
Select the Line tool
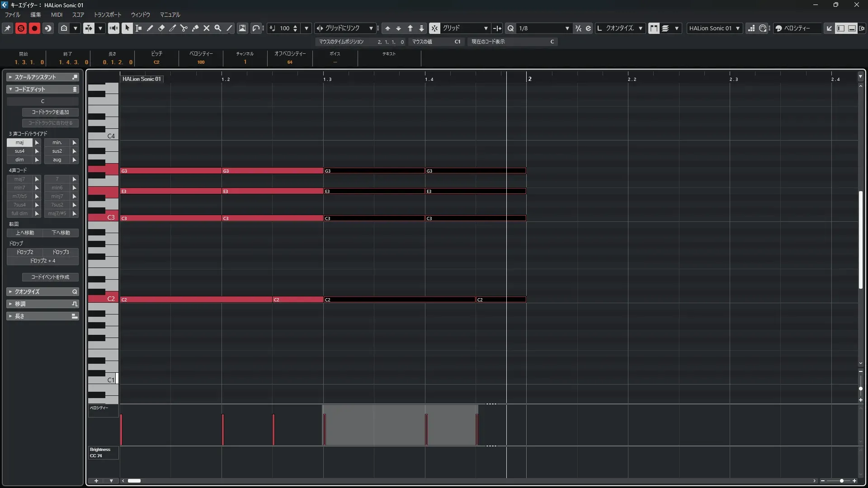(x=229, y=28)
